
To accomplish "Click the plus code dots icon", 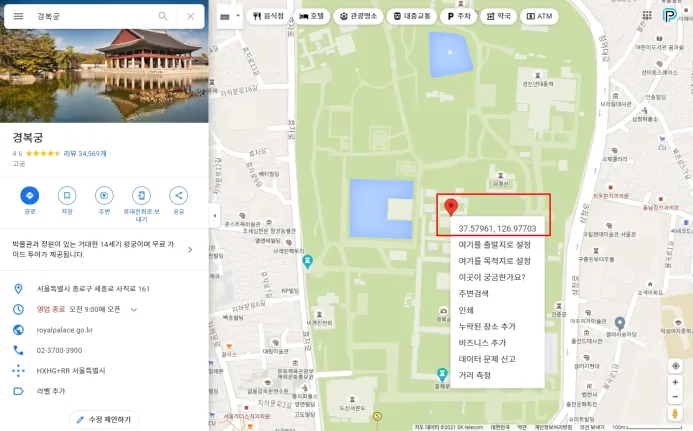I will [x=18, y=370].
